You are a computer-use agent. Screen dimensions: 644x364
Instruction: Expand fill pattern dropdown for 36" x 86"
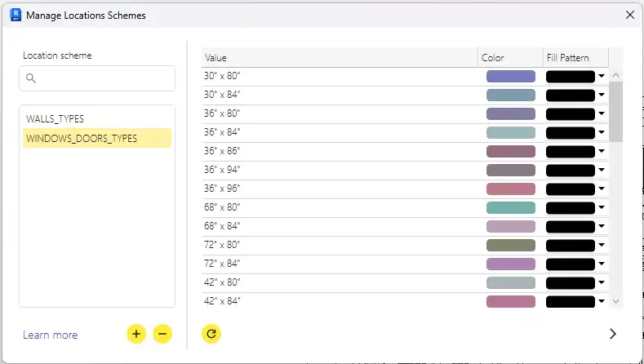tap(602, 151)
